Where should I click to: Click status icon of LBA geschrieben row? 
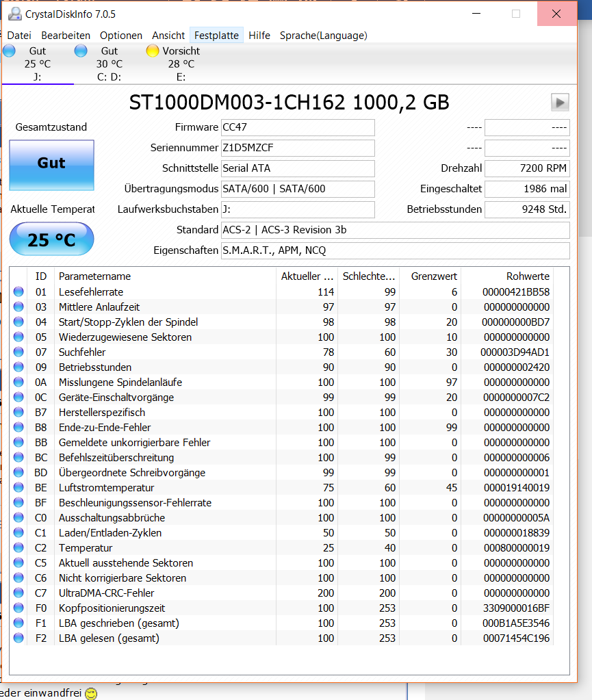tap(18, 623)
